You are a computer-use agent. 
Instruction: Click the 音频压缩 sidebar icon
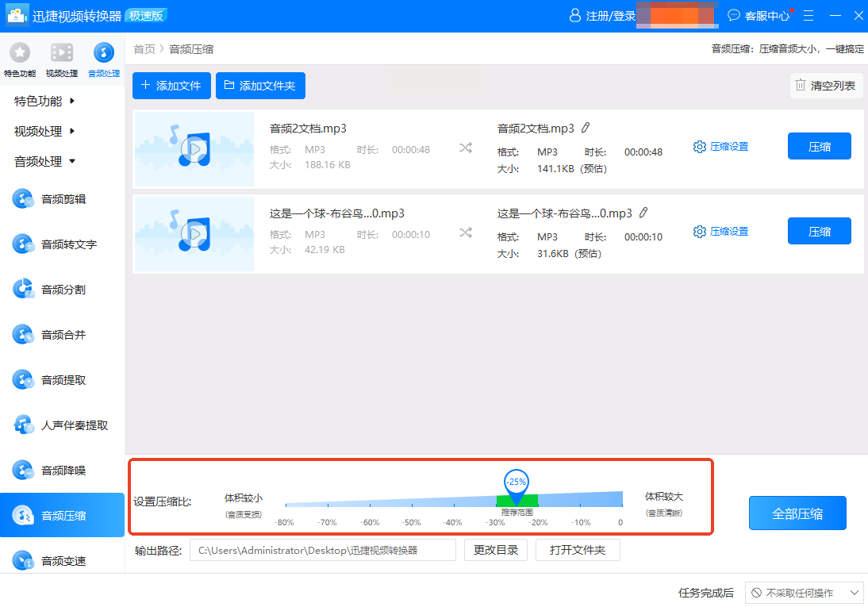pos(23,516)
